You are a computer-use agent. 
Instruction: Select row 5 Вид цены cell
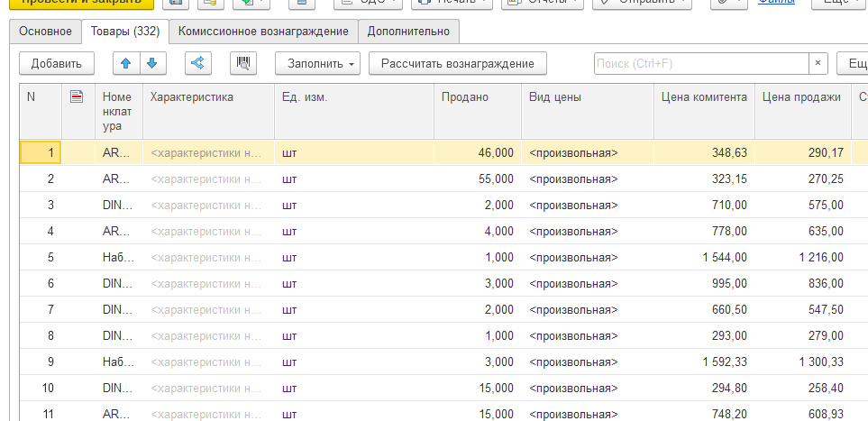588,257
